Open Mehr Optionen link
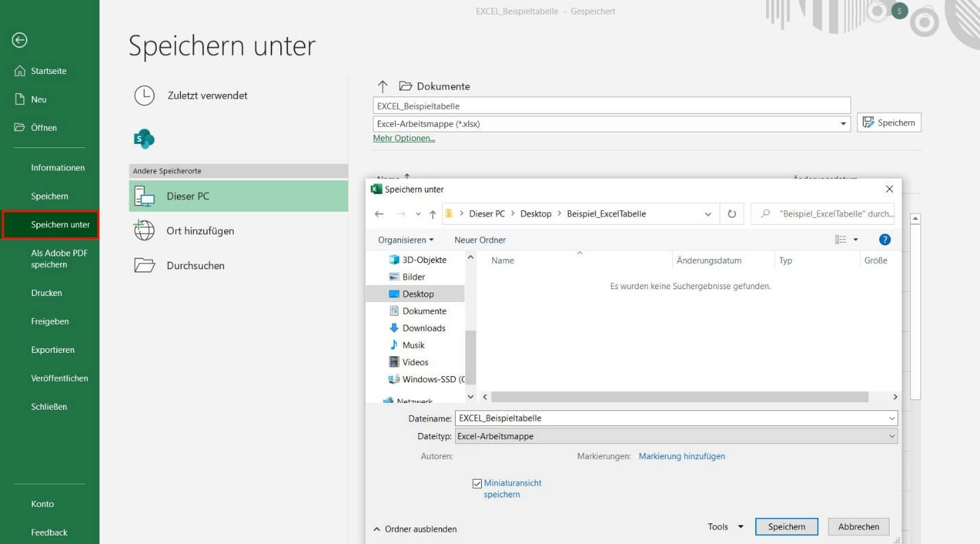The height and width of the screenshot is (544, 980). [404, 138]
